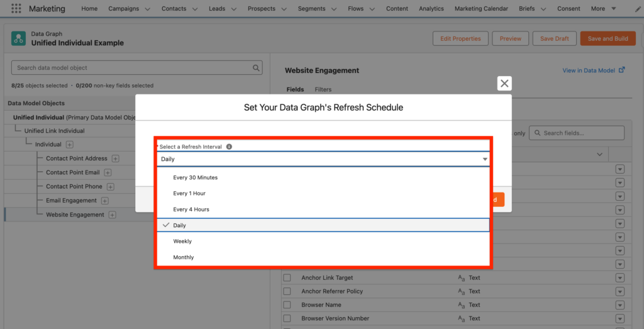Select Monthly refresh interval option

coord(184,257)
